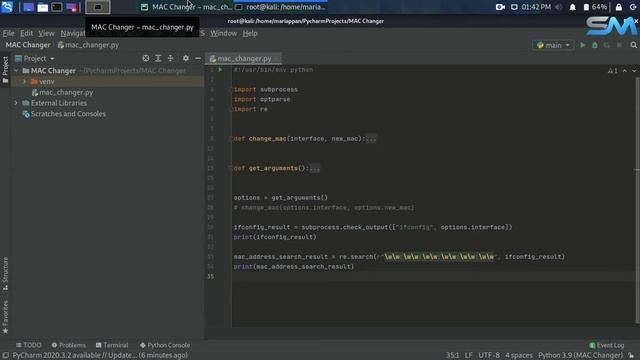Toggle the Favorites side tool window tab
Screen dimensions: 640x360
click(x=5, y=317)
